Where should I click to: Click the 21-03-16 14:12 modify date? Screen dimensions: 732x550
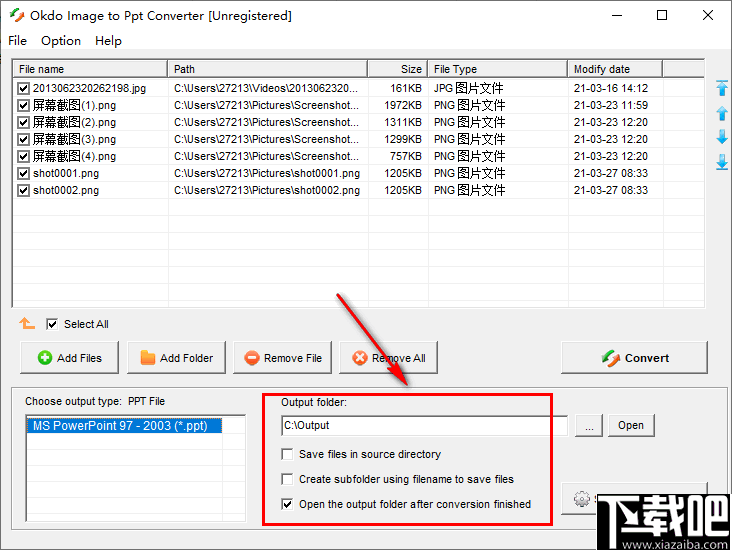(x=611, y=88)
